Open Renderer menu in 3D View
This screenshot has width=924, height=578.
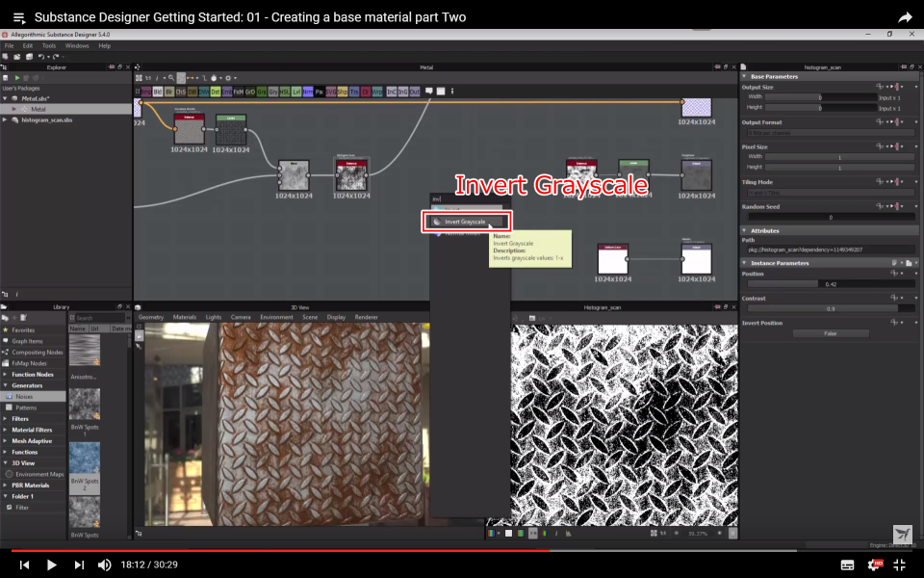point(366,317)
